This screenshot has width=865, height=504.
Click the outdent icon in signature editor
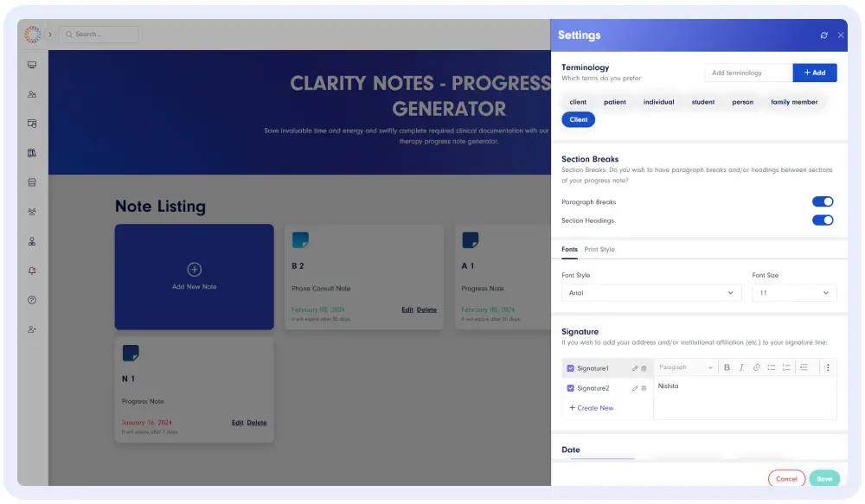[x=804, y=367]
